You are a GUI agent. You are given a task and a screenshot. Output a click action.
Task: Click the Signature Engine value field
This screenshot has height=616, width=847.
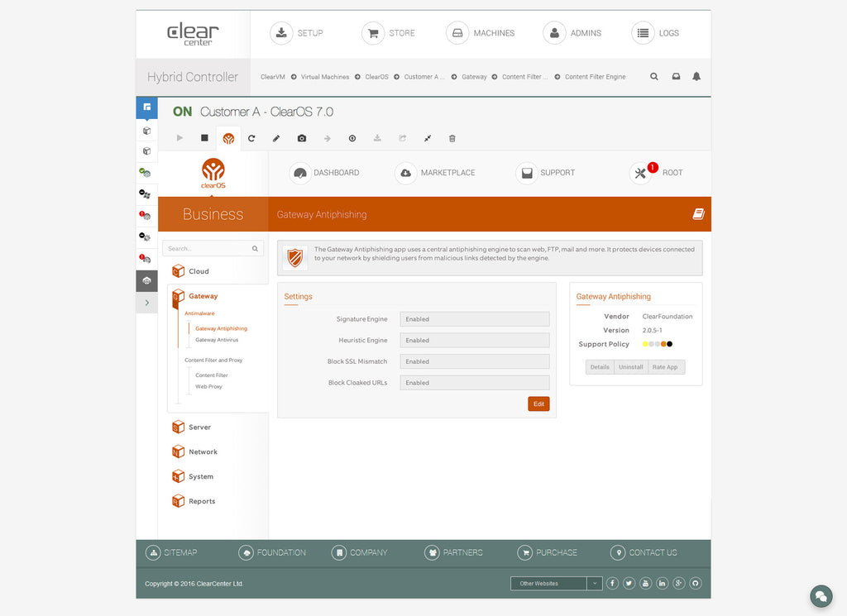475,319
